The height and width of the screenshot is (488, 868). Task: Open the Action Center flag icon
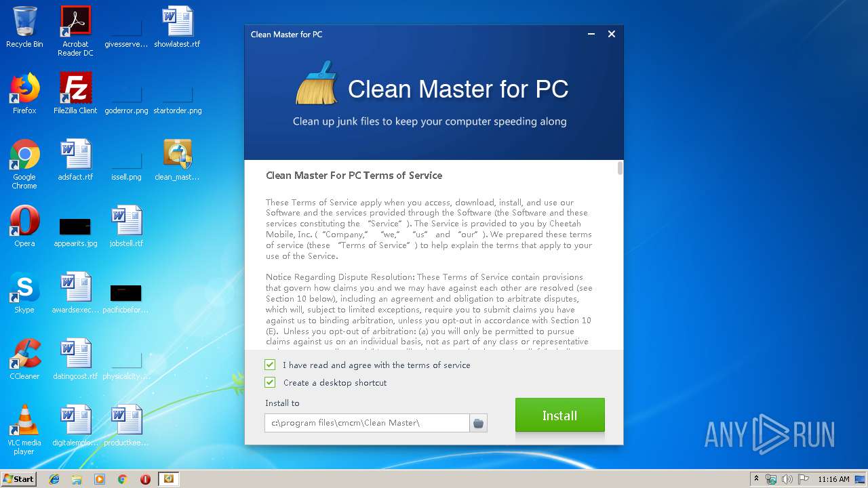coord(804,479)
